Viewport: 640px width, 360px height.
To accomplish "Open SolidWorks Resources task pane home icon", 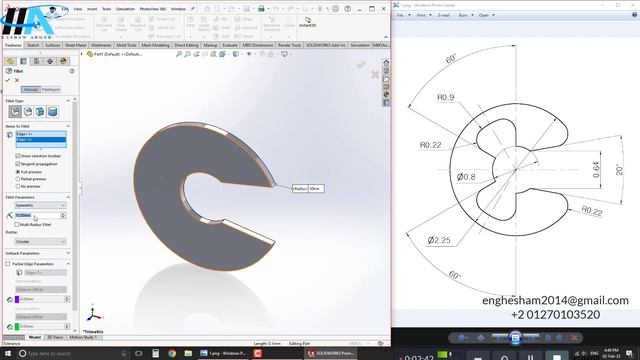I will pos(386,62).
